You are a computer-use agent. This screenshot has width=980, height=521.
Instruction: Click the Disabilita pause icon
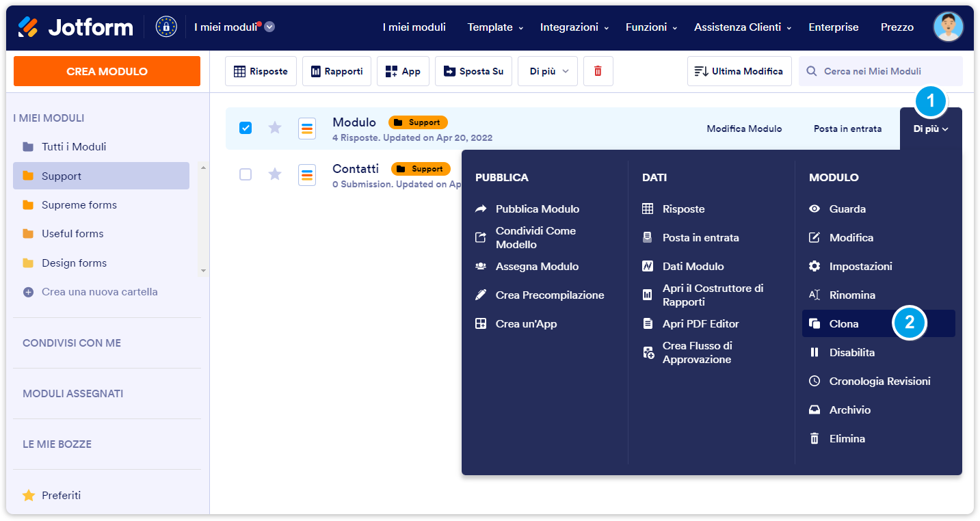coord(815,353)
